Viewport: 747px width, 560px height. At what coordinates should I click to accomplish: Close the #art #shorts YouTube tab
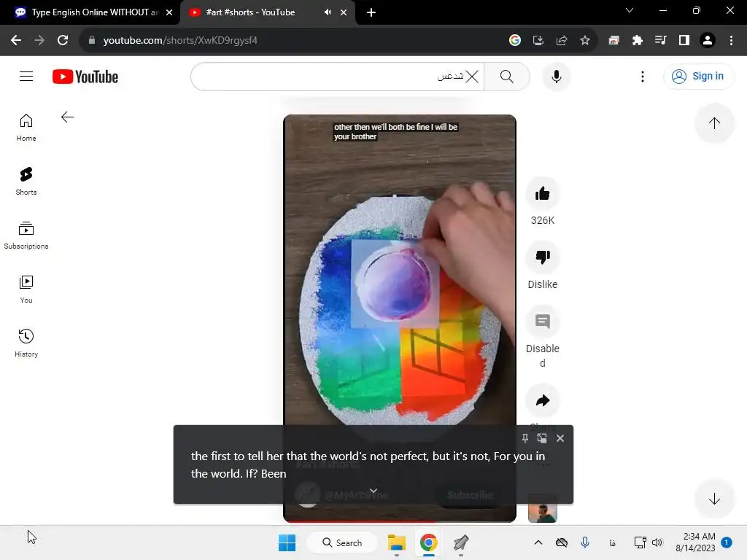click(344, 12)
